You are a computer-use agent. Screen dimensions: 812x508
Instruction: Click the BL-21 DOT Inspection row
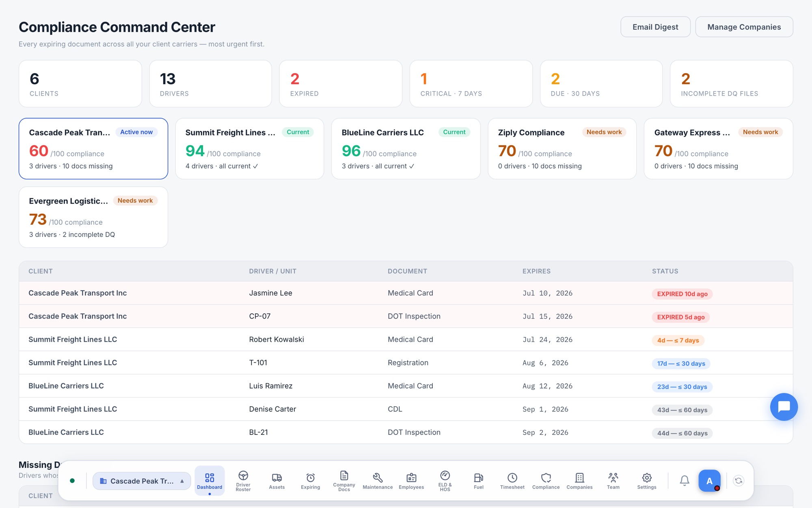406,432
